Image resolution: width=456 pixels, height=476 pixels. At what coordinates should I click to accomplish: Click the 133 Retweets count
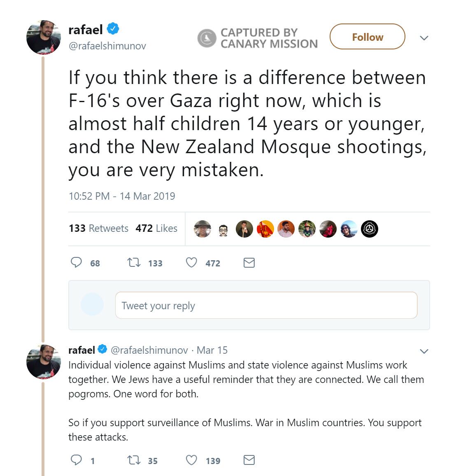tap(99, 229)
